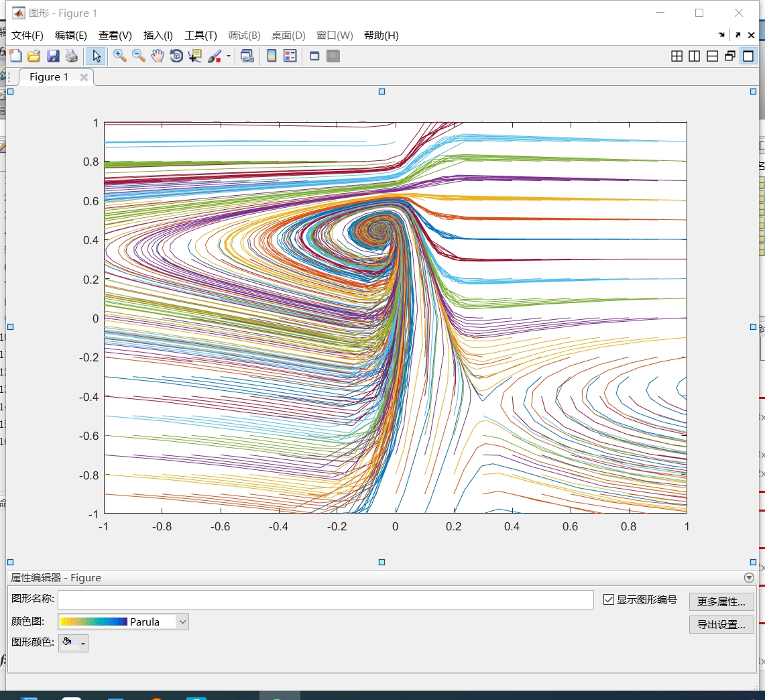The height and width of the screenshot is (700, 765).
Task: Uncheck the 显示图形编号 checkbox
Action: click(x=608, y=599)
